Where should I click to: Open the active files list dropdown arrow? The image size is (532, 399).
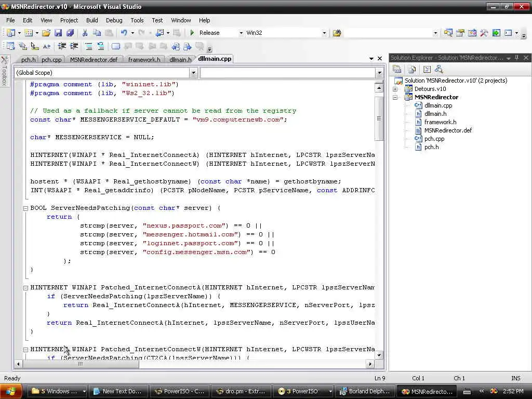[371, 59]
